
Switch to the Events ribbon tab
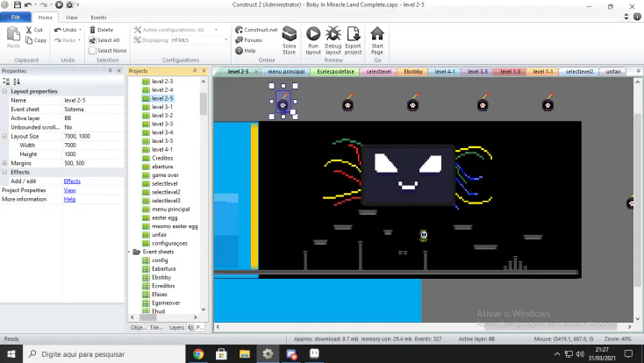98,18
